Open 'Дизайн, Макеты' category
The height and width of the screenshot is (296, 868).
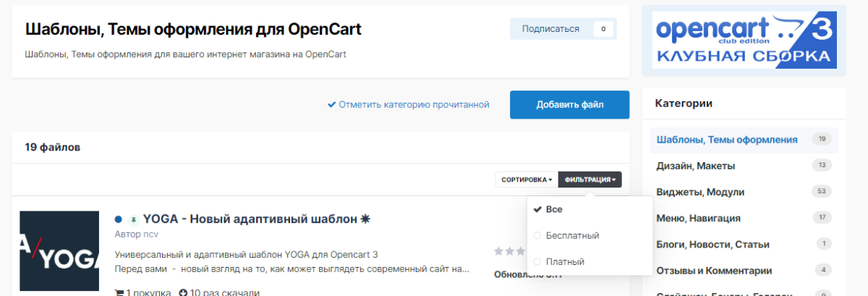(695, 166)
